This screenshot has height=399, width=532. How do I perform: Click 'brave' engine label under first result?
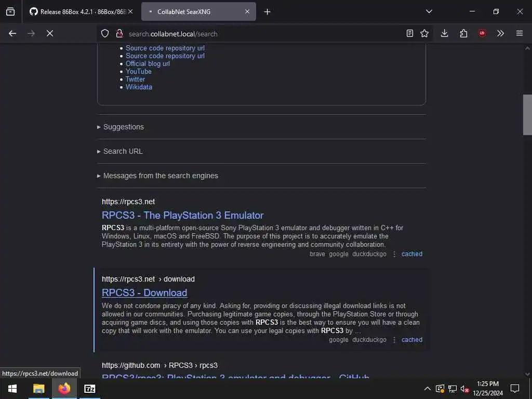tap(317, 254)
